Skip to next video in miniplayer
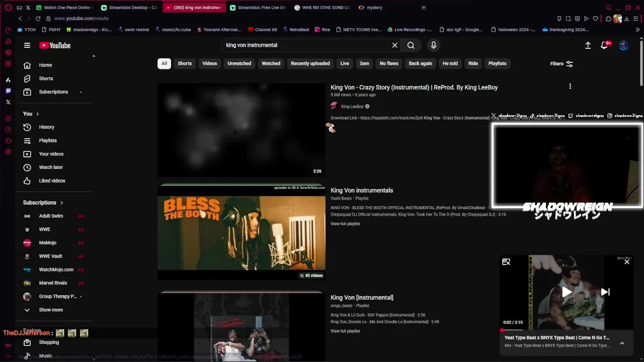This screenshot has width=644, height=362. coord(605,292)
